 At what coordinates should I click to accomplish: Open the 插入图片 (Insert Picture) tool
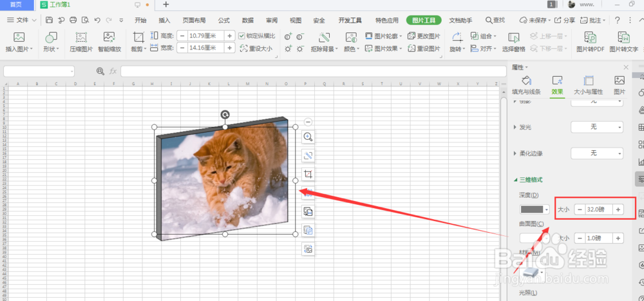pyautogui.click(x=19, y=42)
